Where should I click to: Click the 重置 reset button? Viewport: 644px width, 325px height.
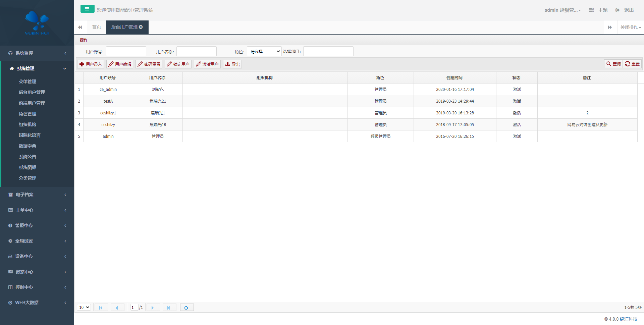[x=632, y=64]
